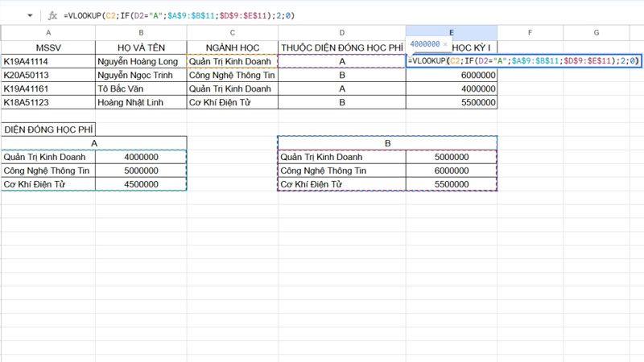The width and height of the screenshot is (644, 362).
Task: Select column E header
Action: [452, 33]
